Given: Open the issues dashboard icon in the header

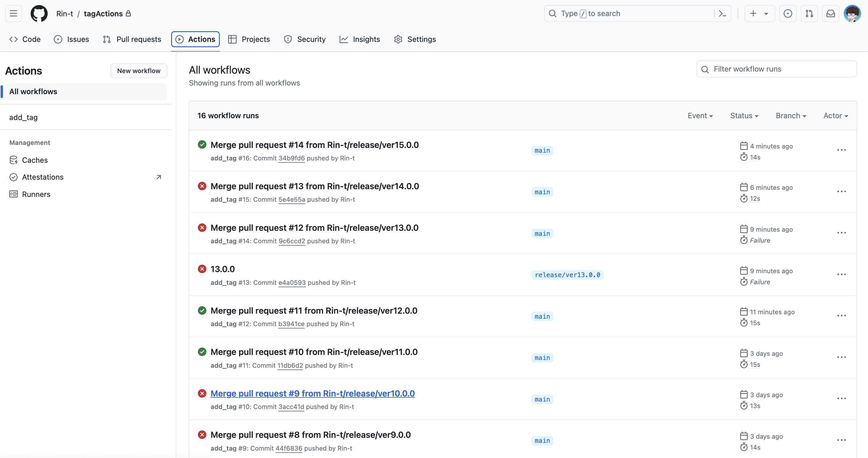Looking at the screenshot, I should click(788, 13).
